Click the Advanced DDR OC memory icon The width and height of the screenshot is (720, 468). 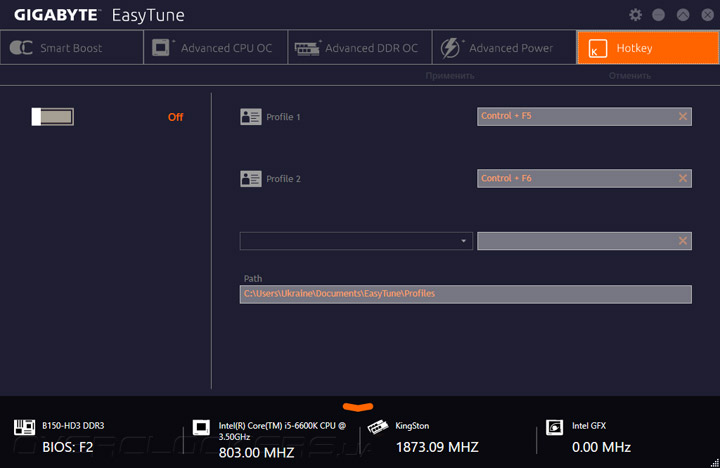pos(307,48)
